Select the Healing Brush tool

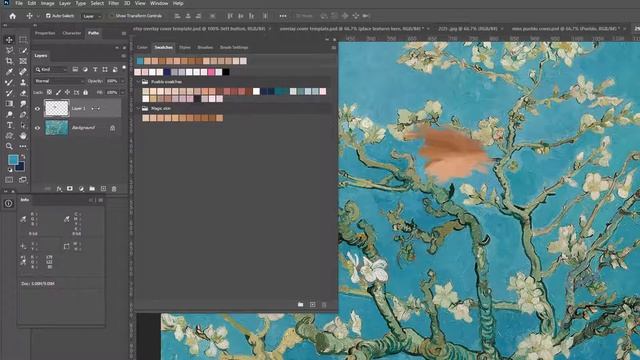point(23,71)
